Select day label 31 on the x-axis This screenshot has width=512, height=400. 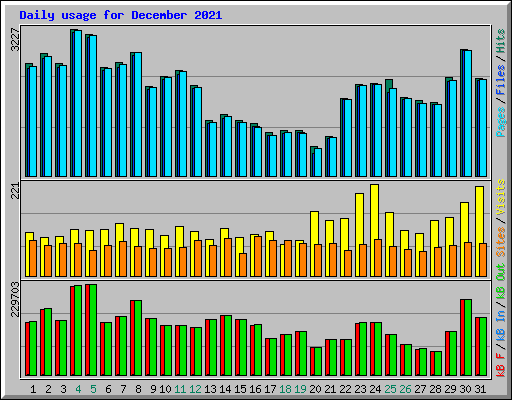[480, 389]
